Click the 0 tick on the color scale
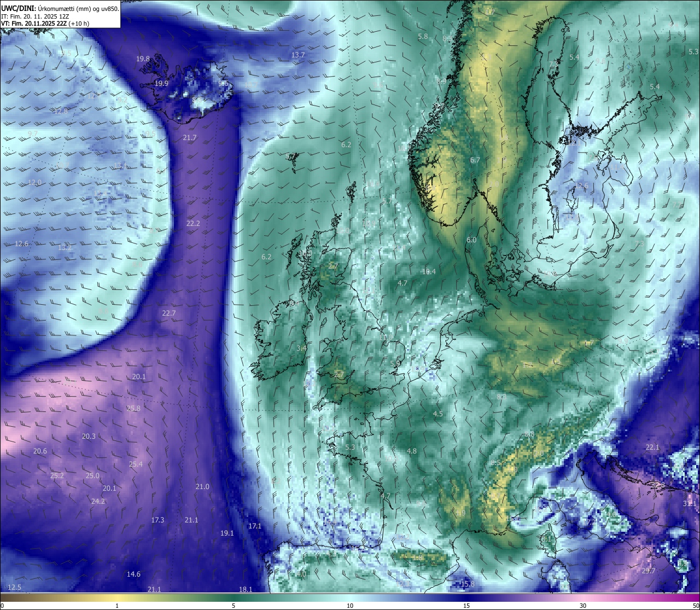Image resolution: width=700 pixels, height=610 pixels. pyautogui.click(x=2, y=606)
